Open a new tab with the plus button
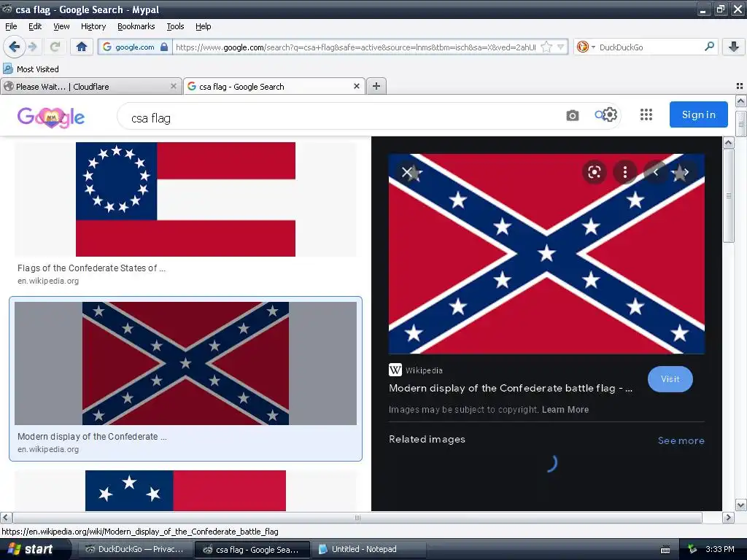This screenshot has width=747, height=560. tap(376, 86)
